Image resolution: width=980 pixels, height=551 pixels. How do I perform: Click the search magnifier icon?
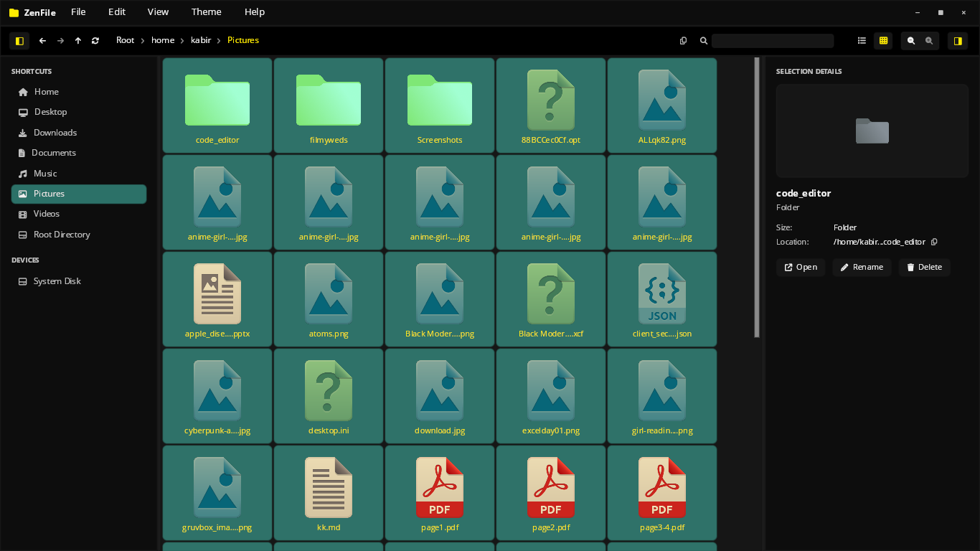(704, 41)
